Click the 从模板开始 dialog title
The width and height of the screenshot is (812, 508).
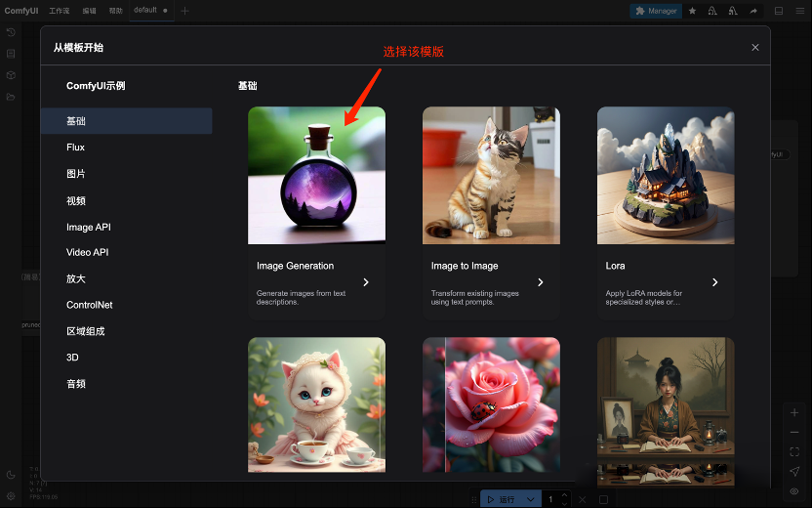pyautogui.click(x=78, y=48)
